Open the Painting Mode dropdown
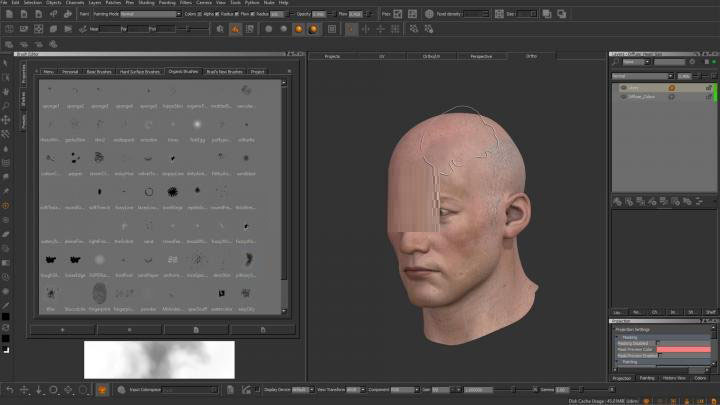Viewport: 720px width, 405px height. pos(151,14)
